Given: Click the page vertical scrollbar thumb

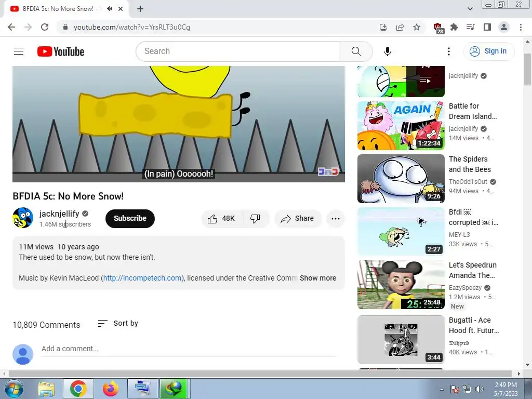Looking at the screenshot, I should pyautogui.click(x=527, y=70).
